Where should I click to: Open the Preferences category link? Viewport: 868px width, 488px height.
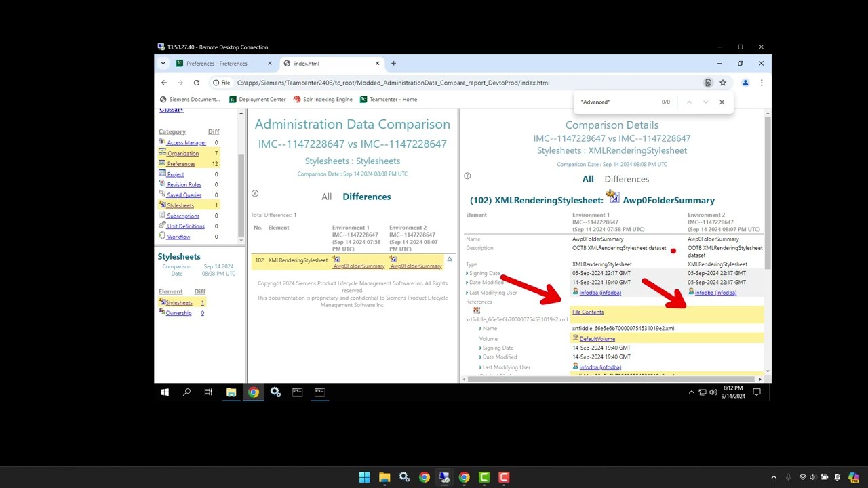pyautogui.click(x=181, y=164)
